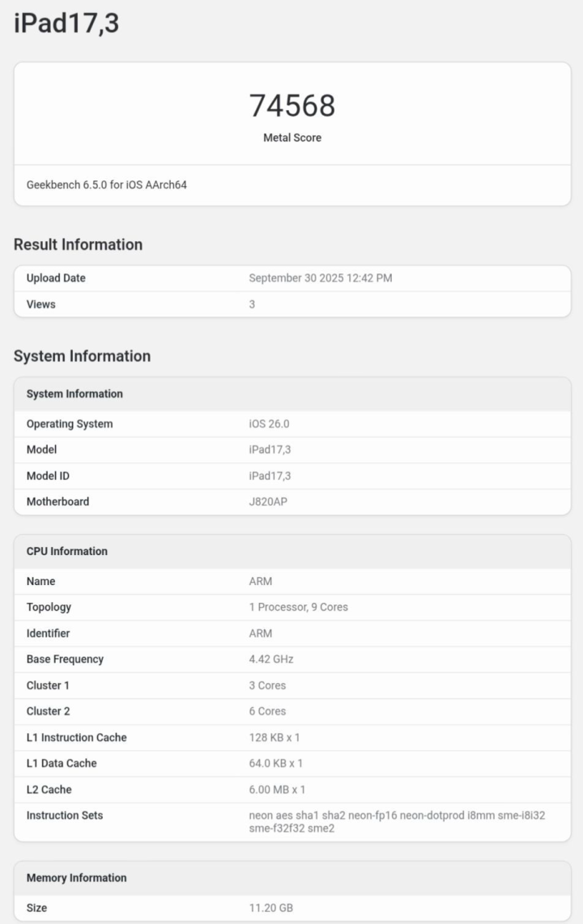Click the Topology value showing 9 Cores
The height and width of the screenshot is (924, 583).
pos(298,607)
